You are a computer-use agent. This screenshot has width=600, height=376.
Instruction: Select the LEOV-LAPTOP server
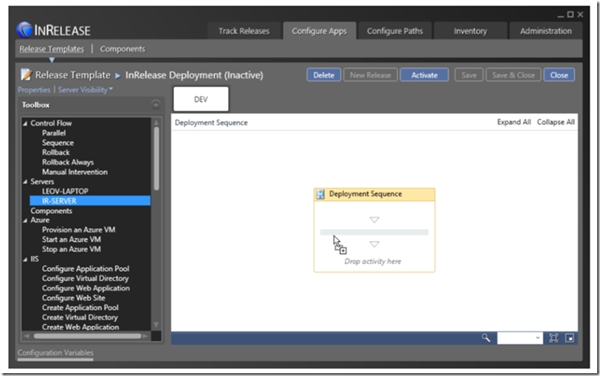[x=65, y=191]
